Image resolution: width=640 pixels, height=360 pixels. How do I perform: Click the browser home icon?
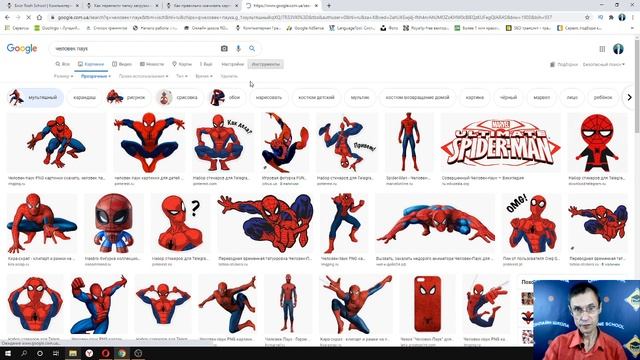[39, 18]
